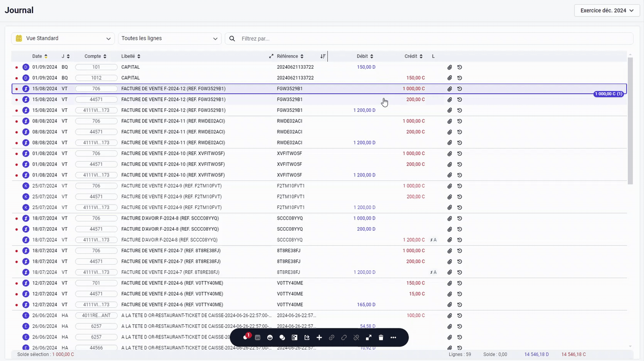The width and height of the screenshot is (644, 361).
Task: Click the red status dot beside the 15/08/2024 entry
Action: coord(17,88)
